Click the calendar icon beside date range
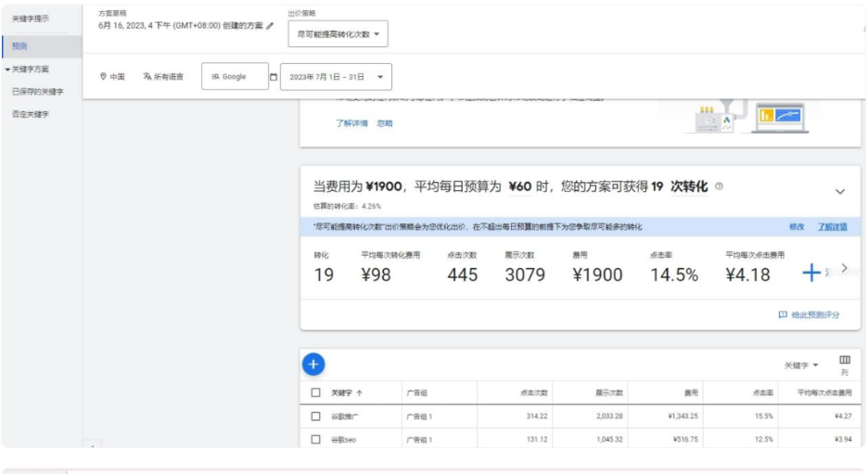The width and height of the screenshot is (868, 474). pos(274,77)
